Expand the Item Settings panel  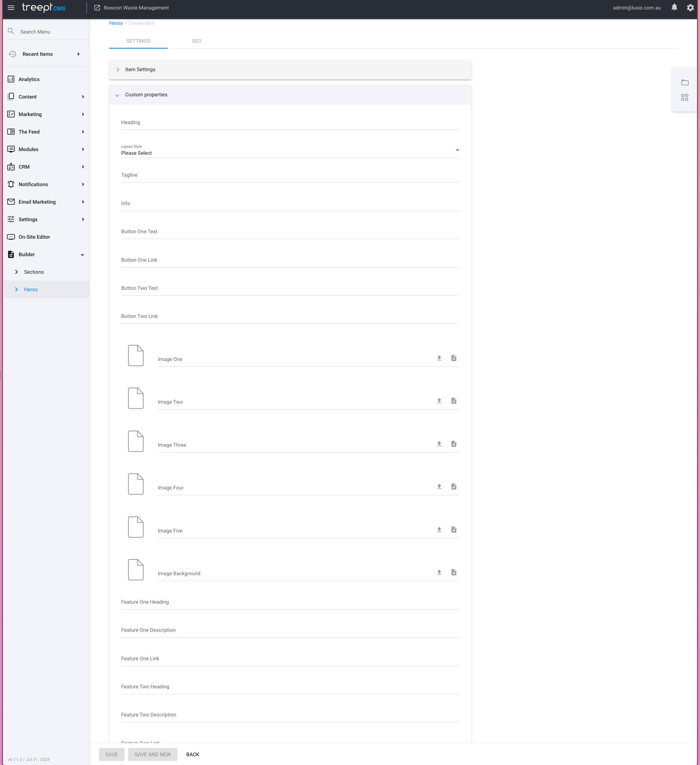tap(290, 70)
